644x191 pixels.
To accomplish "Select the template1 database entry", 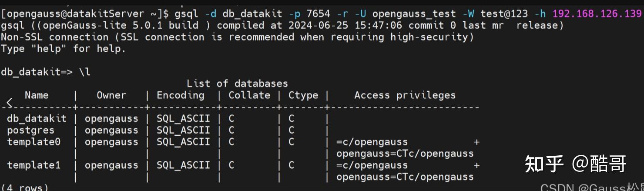I will [x=34, y=165].
